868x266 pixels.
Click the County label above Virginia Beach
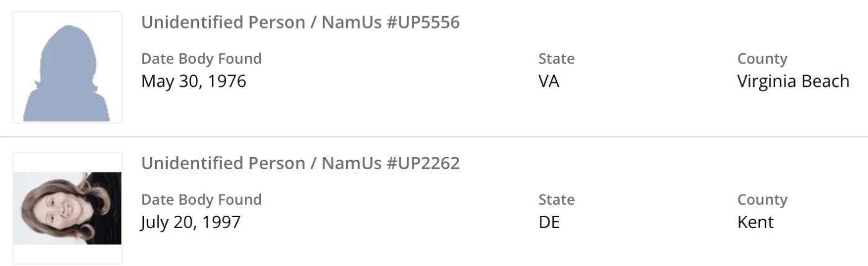point(762,59)
